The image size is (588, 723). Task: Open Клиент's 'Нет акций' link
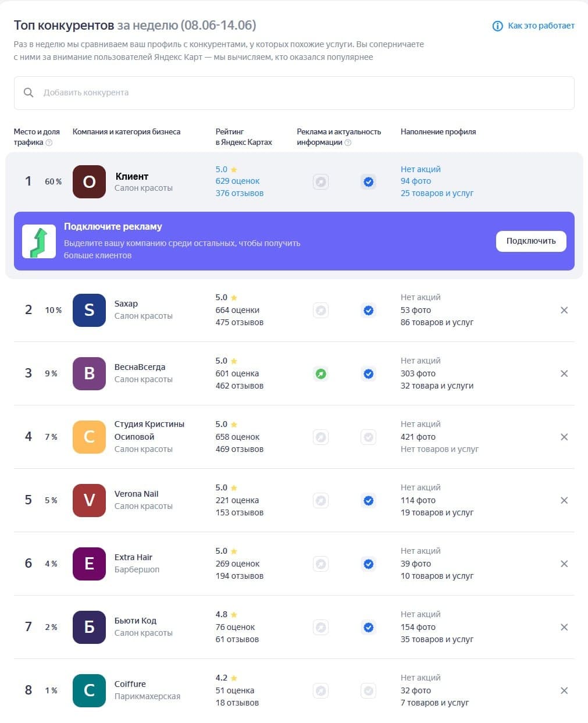click(420, 169)
